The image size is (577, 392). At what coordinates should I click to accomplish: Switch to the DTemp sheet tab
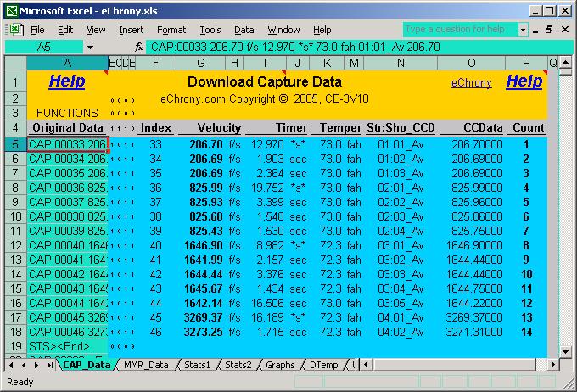pos(324,365)
